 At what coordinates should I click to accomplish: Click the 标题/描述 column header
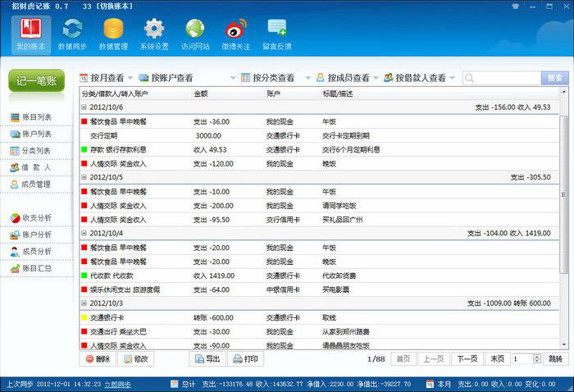338,93
